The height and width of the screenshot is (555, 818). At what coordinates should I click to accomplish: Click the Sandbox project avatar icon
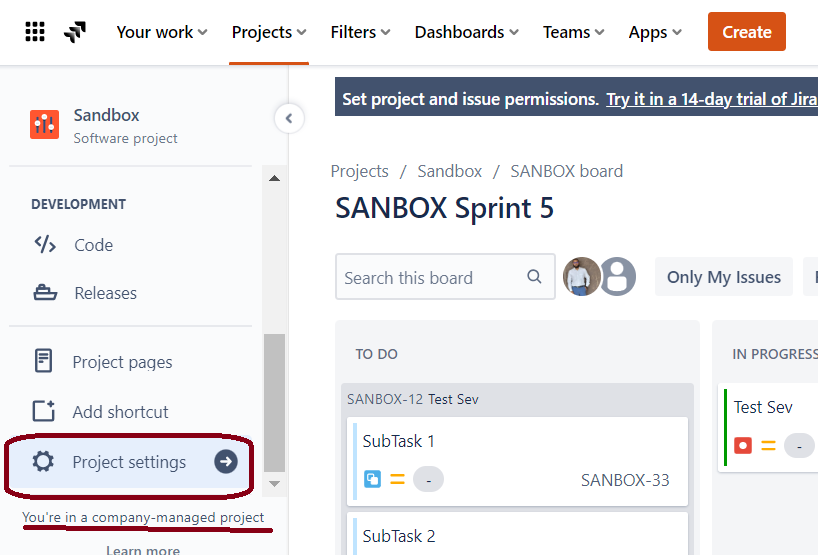click(x=44, y=125)
